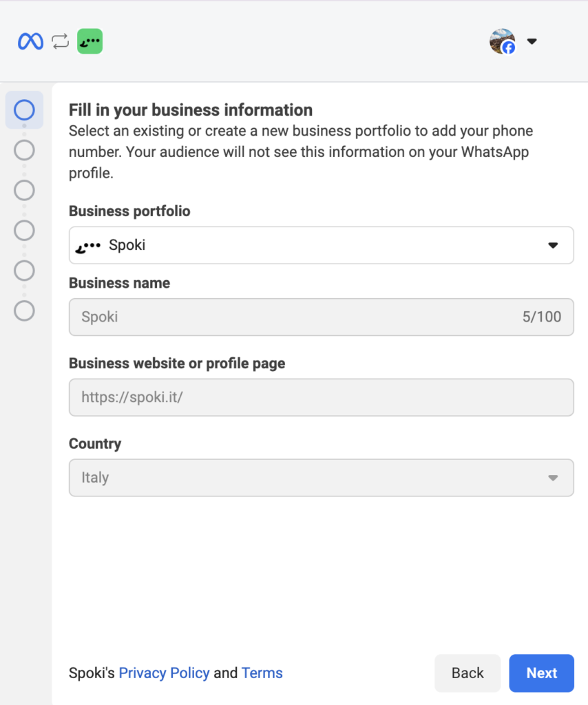This screenshot has width=588, height=705.
Task: Select the third step circle in sidebar
Action: (24, 190)
